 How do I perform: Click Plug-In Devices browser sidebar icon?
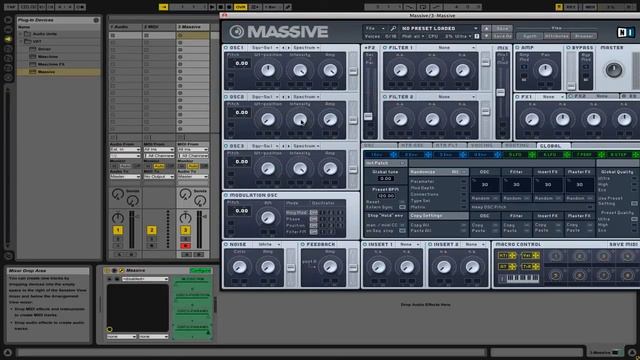[8, 39]
